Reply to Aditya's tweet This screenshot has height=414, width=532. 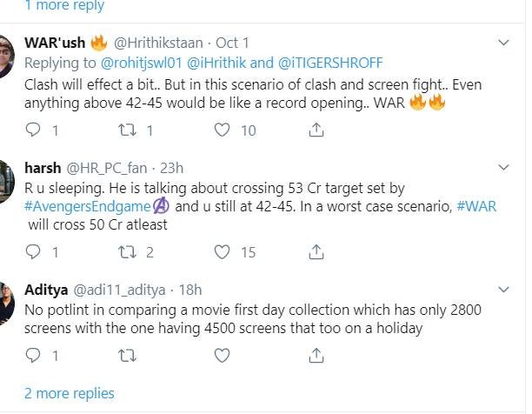(33, 355)
